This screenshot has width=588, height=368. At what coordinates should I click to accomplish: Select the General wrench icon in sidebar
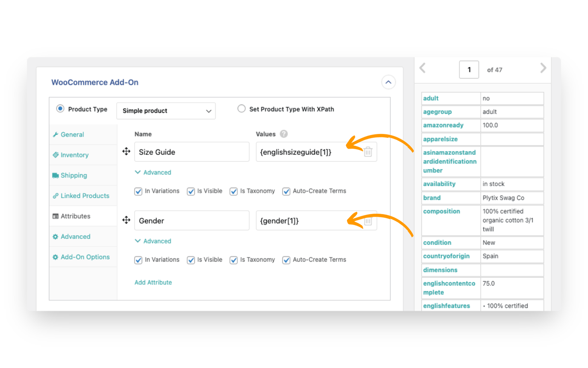click(56, 134)
